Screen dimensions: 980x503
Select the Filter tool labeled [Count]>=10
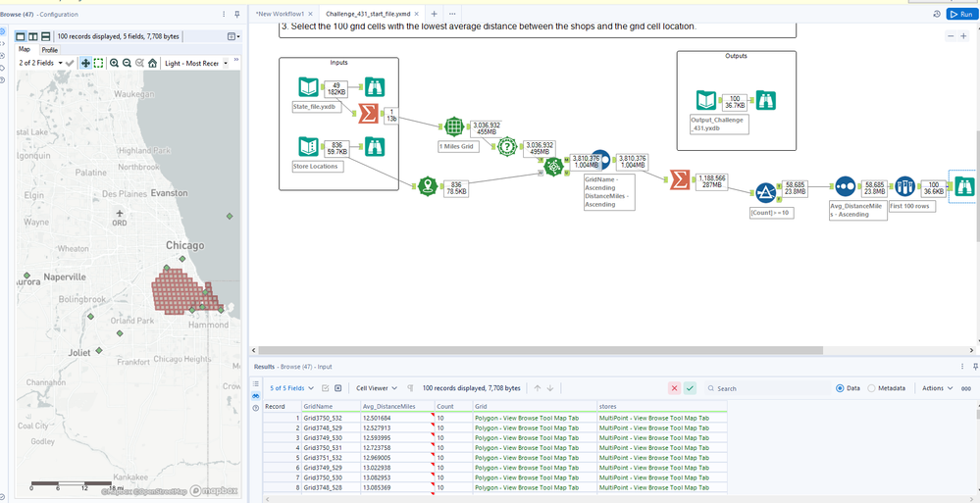pos(766,193)
